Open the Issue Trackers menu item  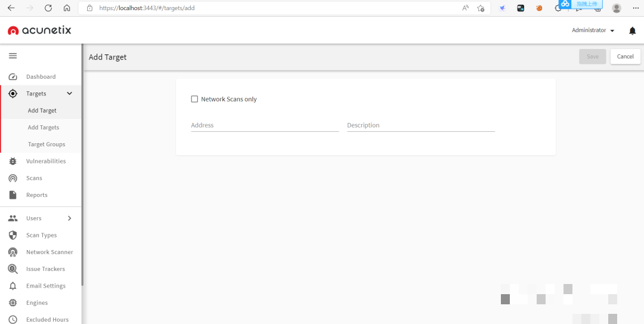point(41,269)
